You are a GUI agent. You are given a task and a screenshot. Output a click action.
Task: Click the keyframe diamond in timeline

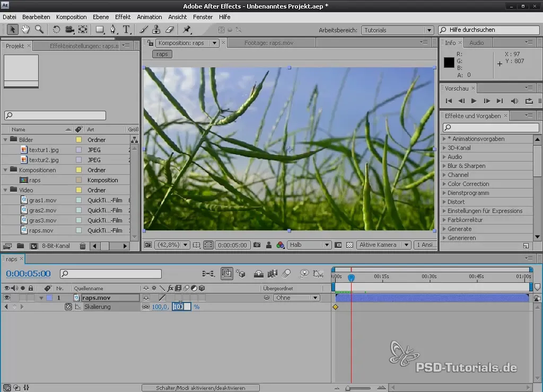[335, 307]
